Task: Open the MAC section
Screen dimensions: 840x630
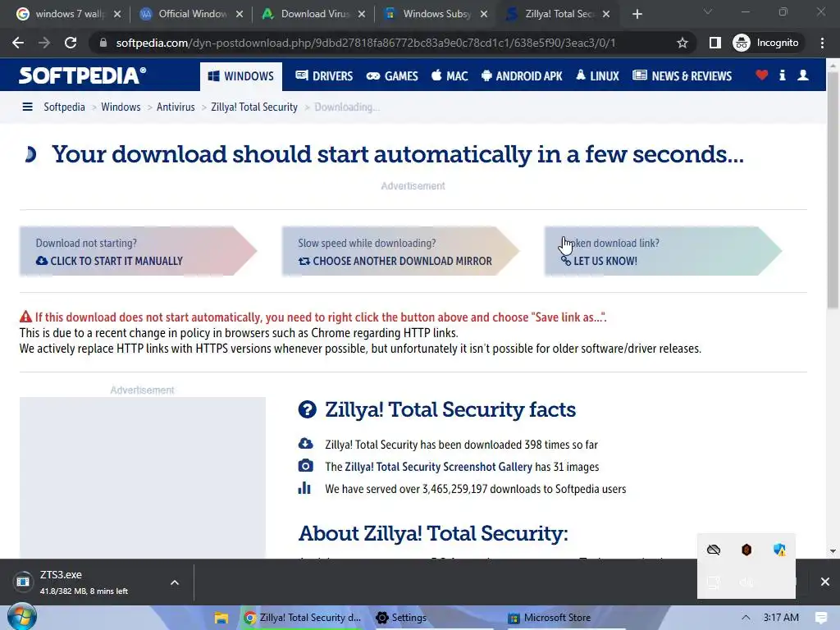Action: point(450,76)
